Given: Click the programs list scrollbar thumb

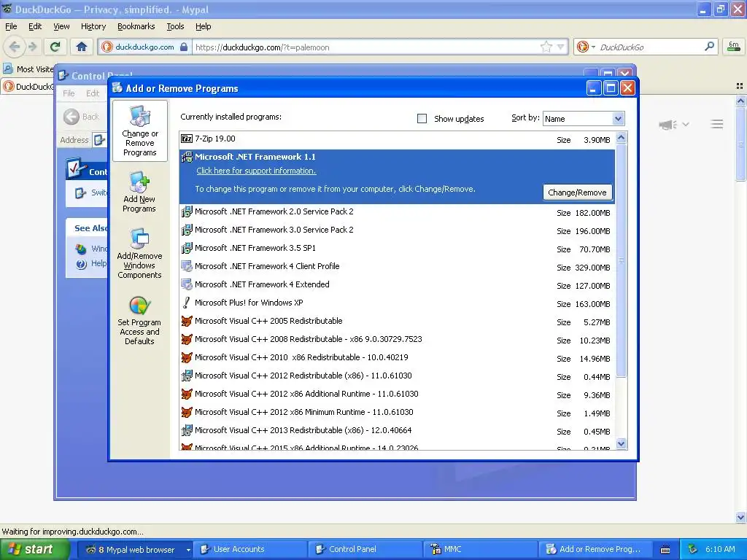Looking at the screenshot, I should 622,260.
